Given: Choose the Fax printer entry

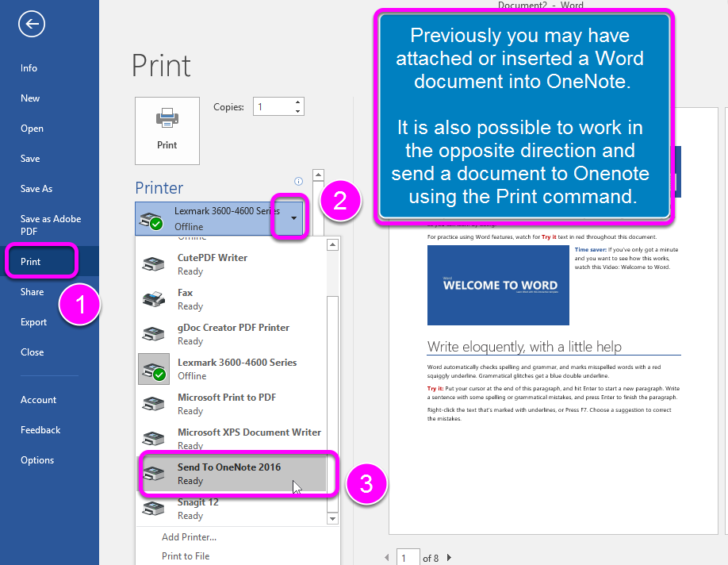Looking at the screenshot, I should [232, 299].
